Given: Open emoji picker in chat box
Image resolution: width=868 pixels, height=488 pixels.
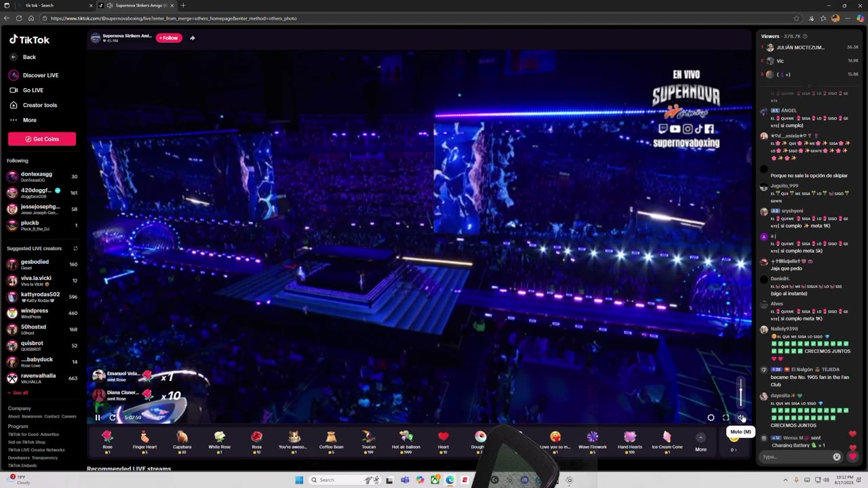Looking at the screenshot, I should (x=837, y=457).
